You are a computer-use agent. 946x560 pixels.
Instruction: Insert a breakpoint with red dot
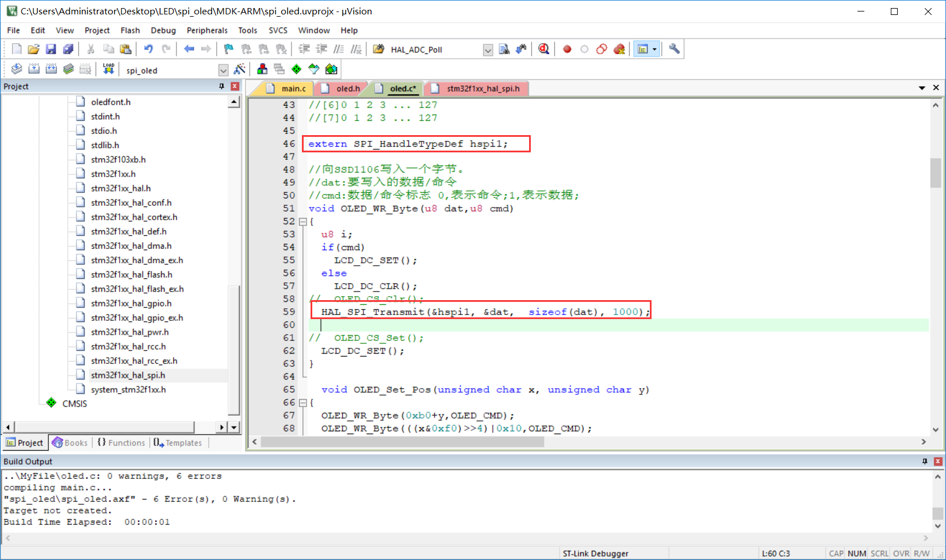pos(567,49)
